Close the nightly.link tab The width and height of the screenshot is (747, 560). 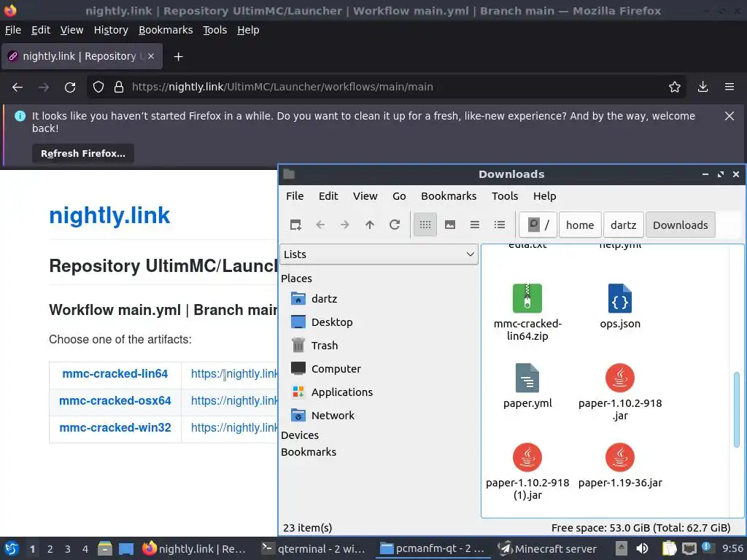point(151,56)
